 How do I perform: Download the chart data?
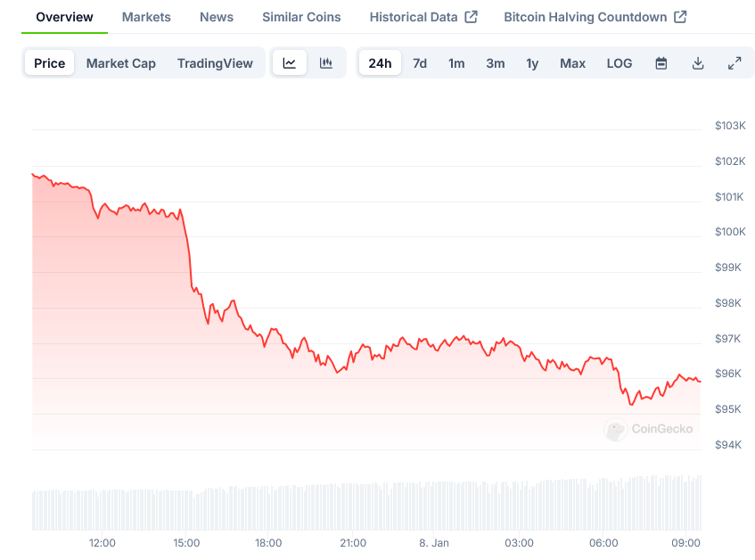pyautogui.click(x=698, y=63)
